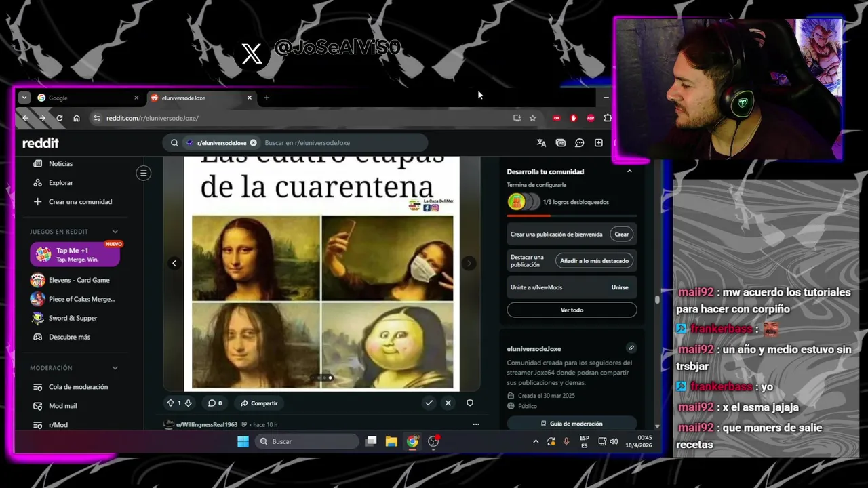Remove the post with the X icon
This screenshot has height=488, width=868.
(448, 403)
